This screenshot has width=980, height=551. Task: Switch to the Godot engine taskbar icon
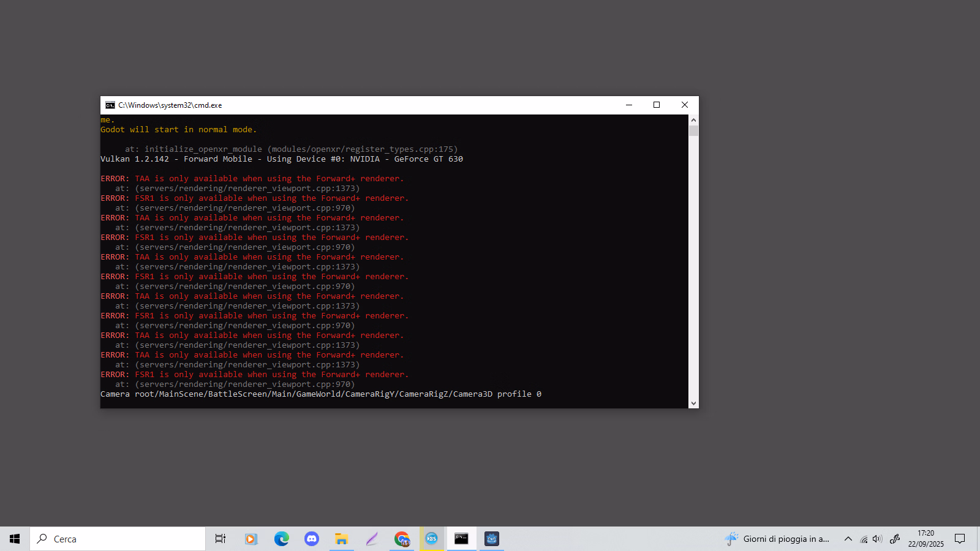pos(492,539)
